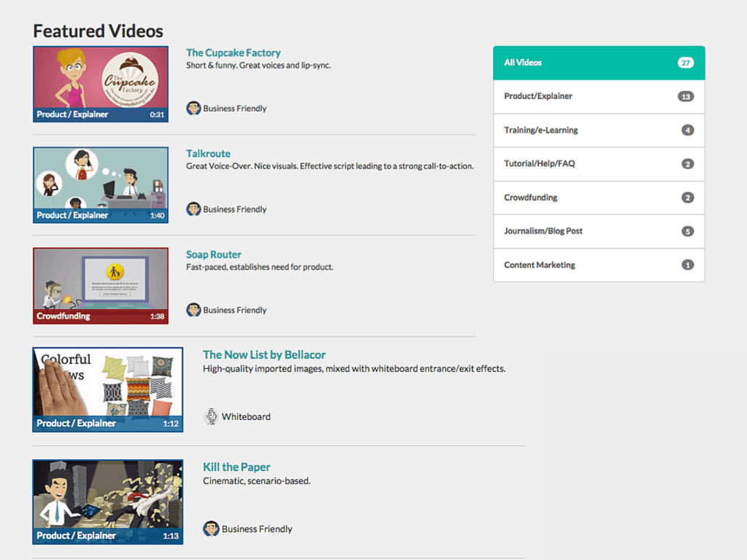This screenshot has height=560, width=747.
Task: Click the 1:38 duration on Soap Router thumbnail
Action: pos(158,316)
